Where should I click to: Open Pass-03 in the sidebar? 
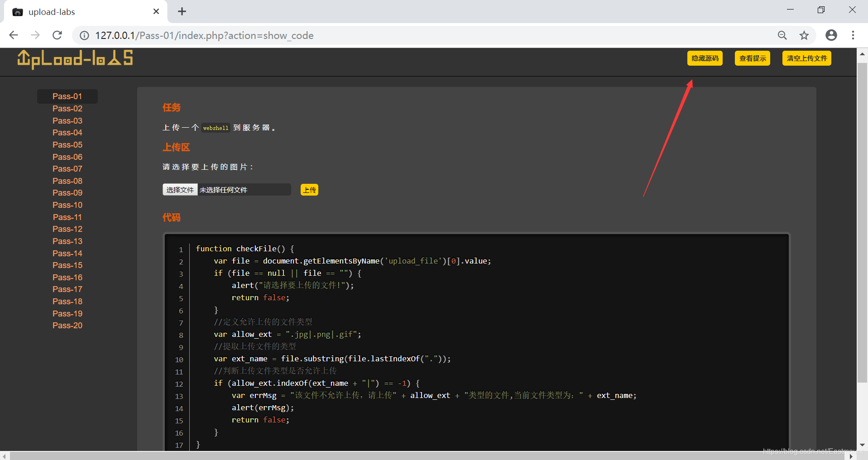click(x=67, y=121)
